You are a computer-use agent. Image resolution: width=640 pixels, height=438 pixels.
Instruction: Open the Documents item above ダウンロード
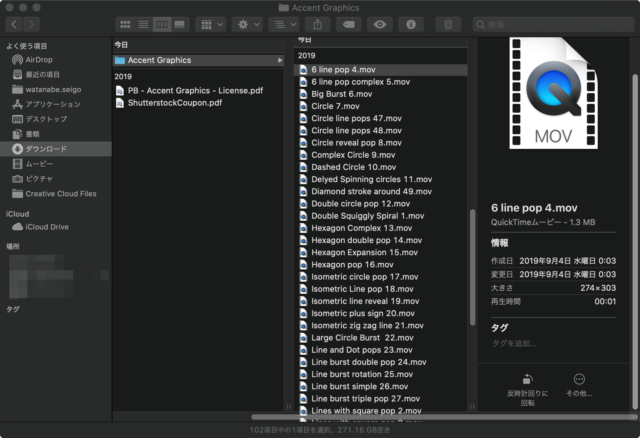56,134
